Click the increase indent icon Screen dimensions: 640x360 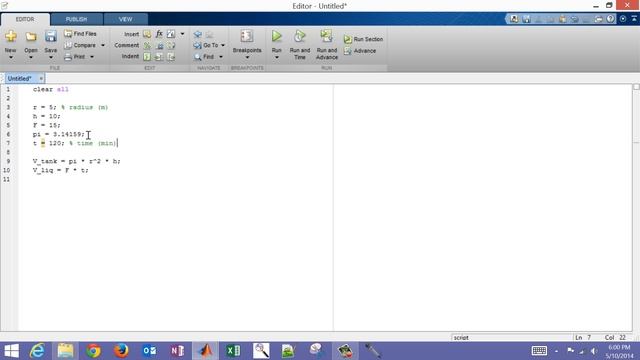tap(159, 57)
